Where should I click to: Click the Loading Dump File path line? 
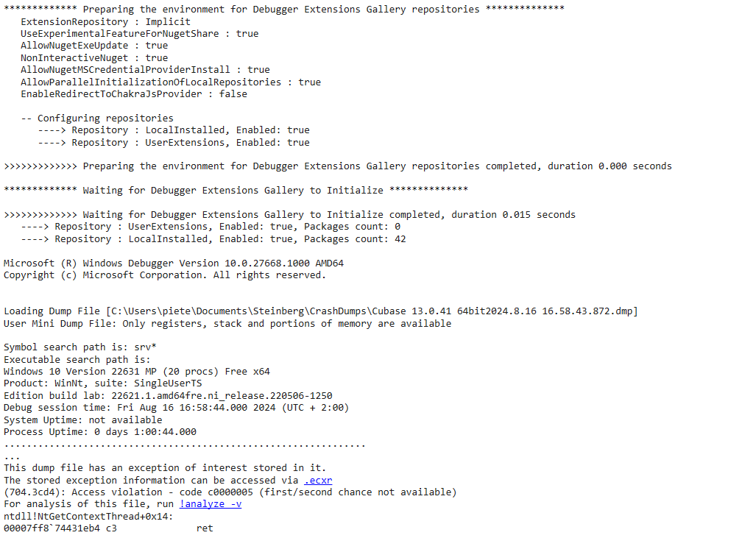(x=321, y=311)
